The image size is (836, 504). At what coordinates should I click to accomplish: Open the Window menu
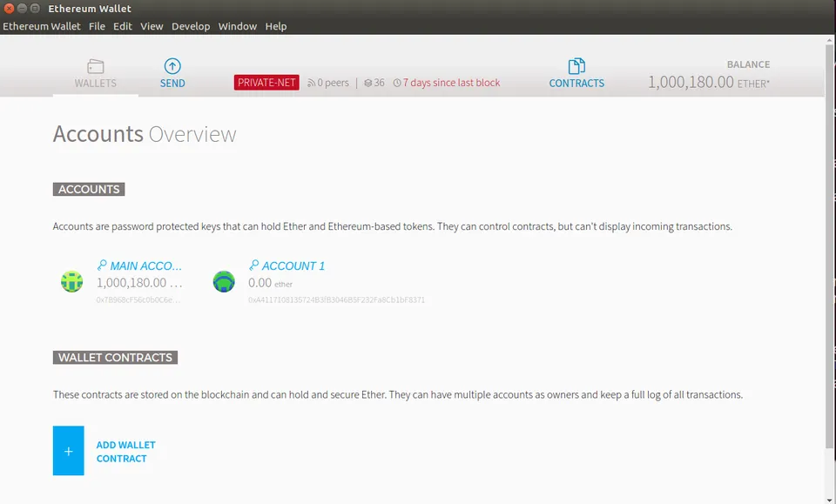click(x=238, y=26)
